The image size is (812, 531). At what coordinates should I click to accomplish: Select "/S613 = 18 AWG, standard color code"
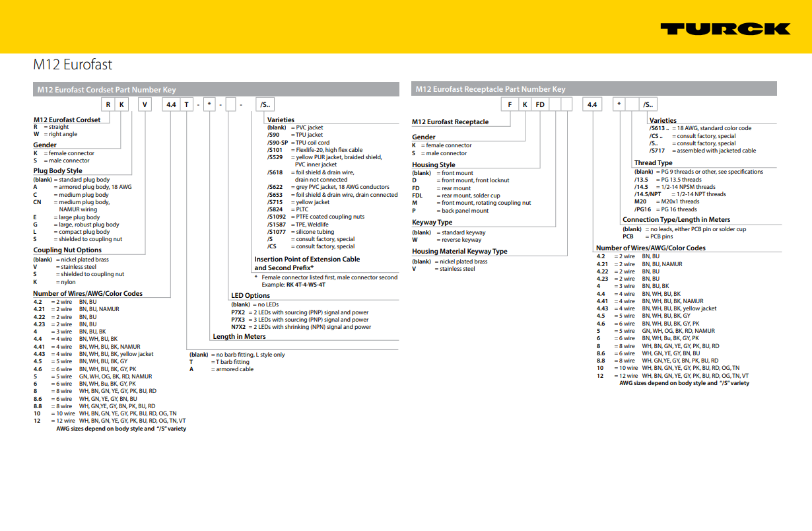(x=700, y=128)
